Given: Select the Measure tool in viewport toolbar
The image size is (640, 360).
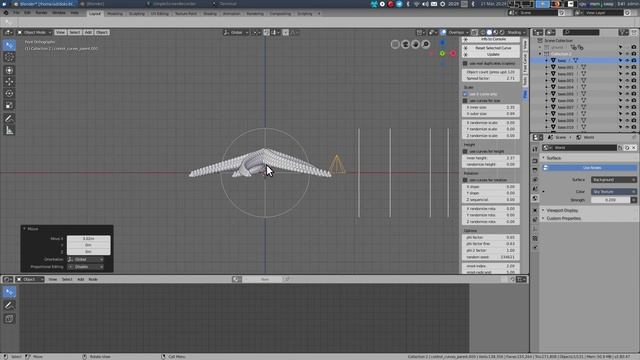Looking at the screenshot, I should pos(9,131).
